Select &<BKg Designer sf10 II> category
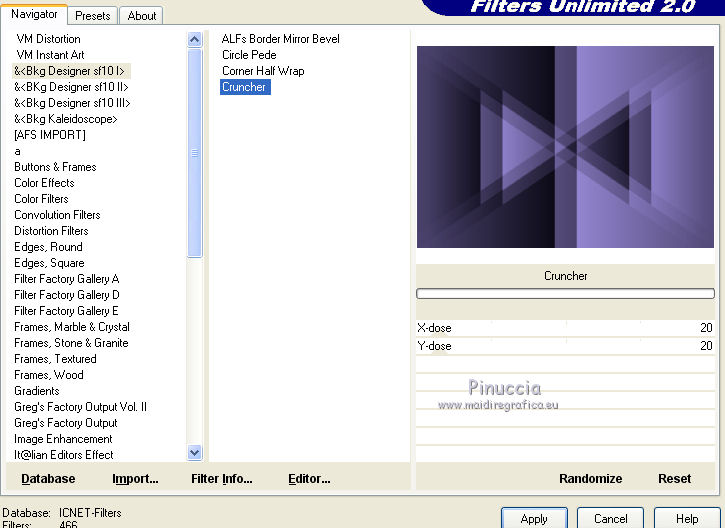The width and height of the screenshot is (725, 528). pos(71,87)
